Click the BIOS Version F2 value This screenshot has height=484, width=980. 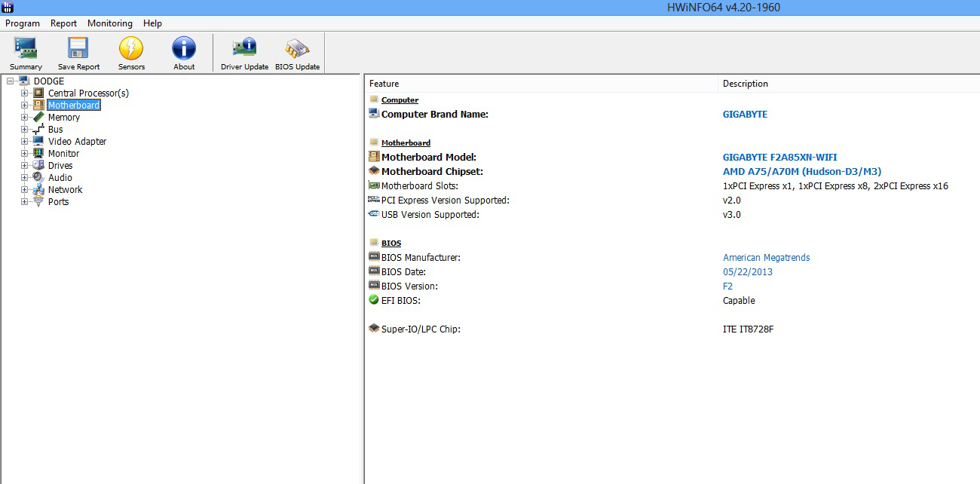tap(728, 286)
